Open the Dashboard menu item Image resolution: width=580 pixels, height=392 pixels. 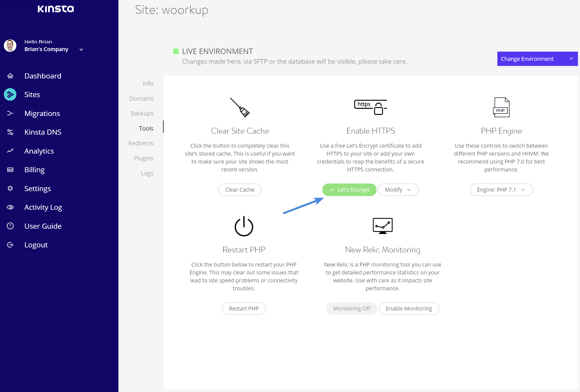click(x=43, y=76)
